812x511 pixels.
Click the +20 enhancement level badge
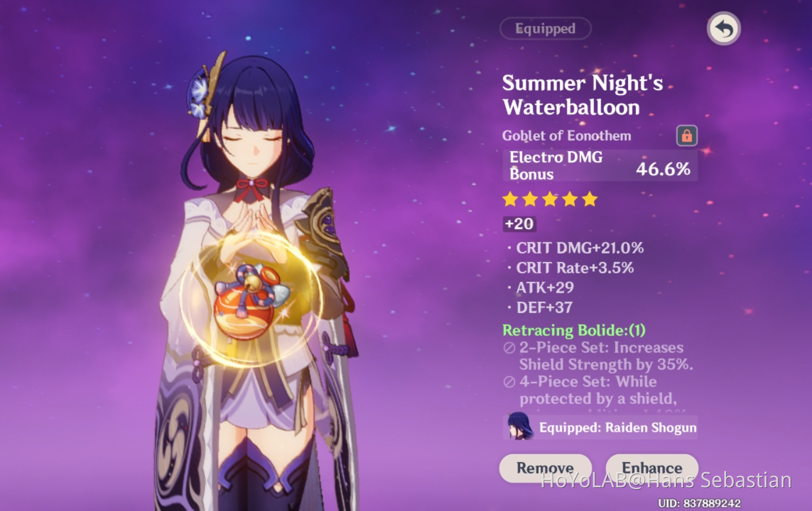[519, 224]
